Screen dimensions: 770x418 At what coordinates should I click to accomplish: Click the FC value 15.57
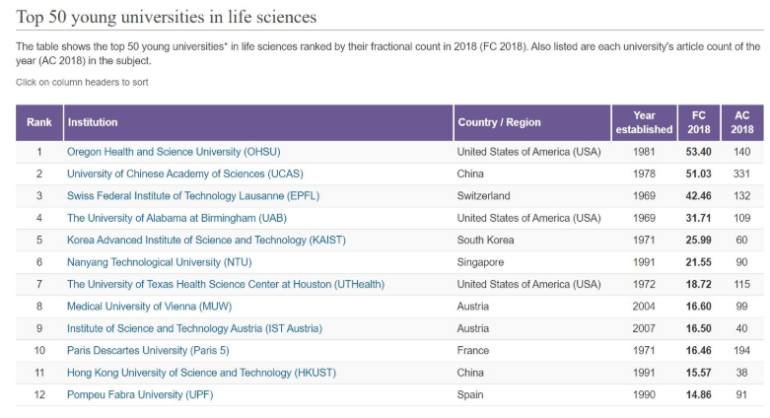point(698,373)
